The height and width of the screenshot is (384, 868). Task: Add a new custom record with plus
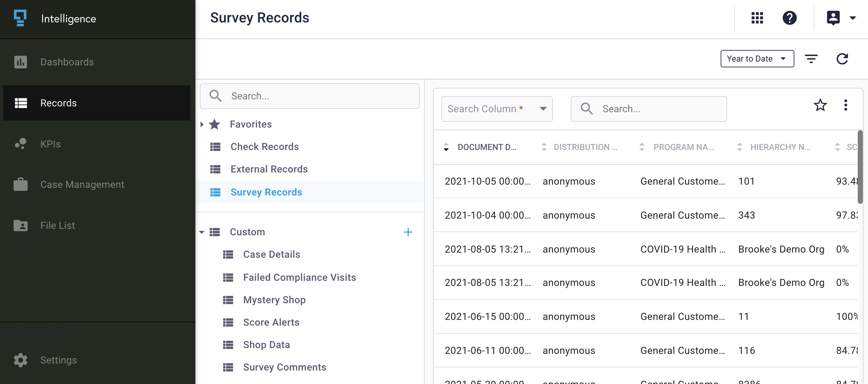[x=408, y=232]
